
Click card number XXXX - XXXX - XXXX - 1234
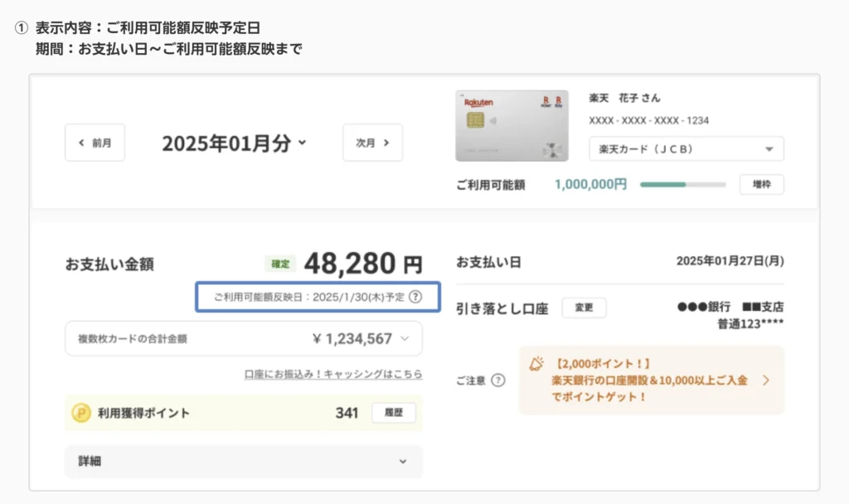pos(648,121)
